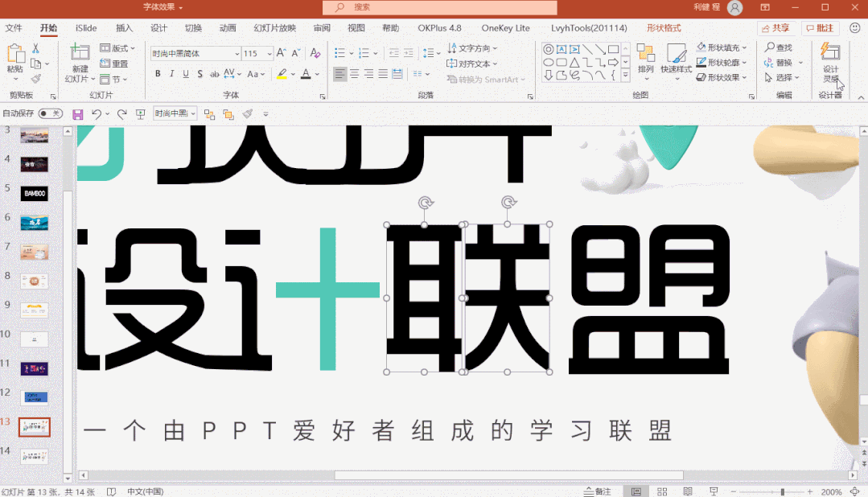Screen dimensions: 868x497
Task: Select slide 5 BAMBOO thumbnail
Action: (35, 193)
